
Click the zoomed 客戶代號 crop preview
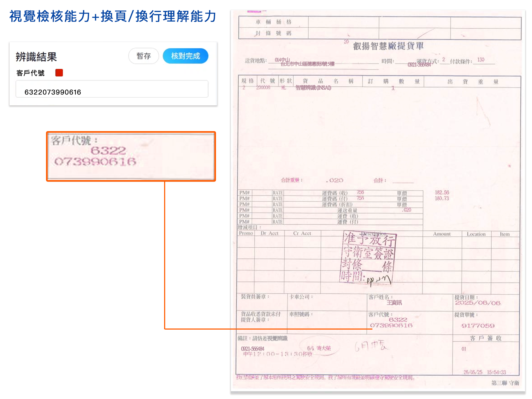tap(131, 156)
